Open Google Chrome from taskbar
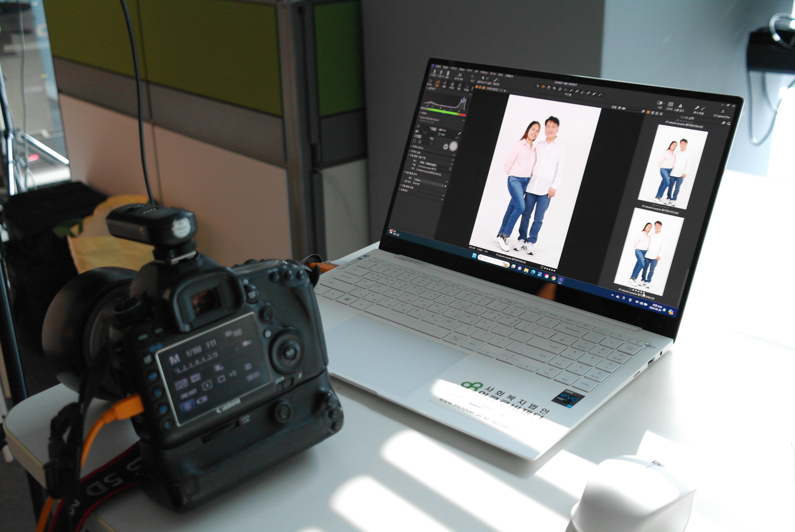Image resolution: width=795 pixels, height=532 pixels. (x=553, y=278)
